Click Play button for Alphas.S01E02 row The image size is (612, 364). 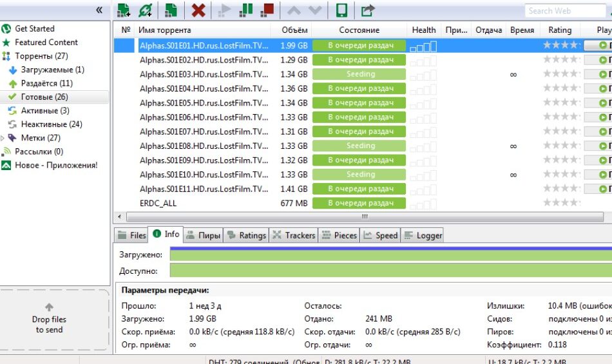pos(598,60)
